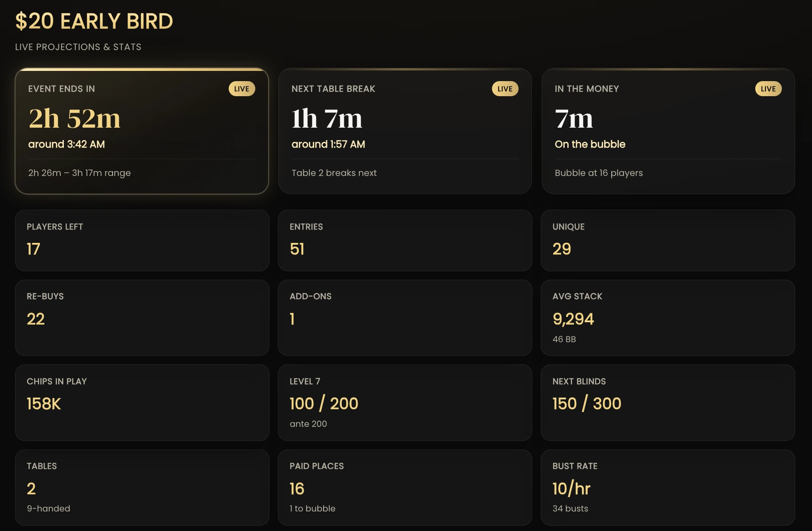Viewport: 812px width, 531px height.
Task: Click the Tables stat tile
Action: point(142,488)
